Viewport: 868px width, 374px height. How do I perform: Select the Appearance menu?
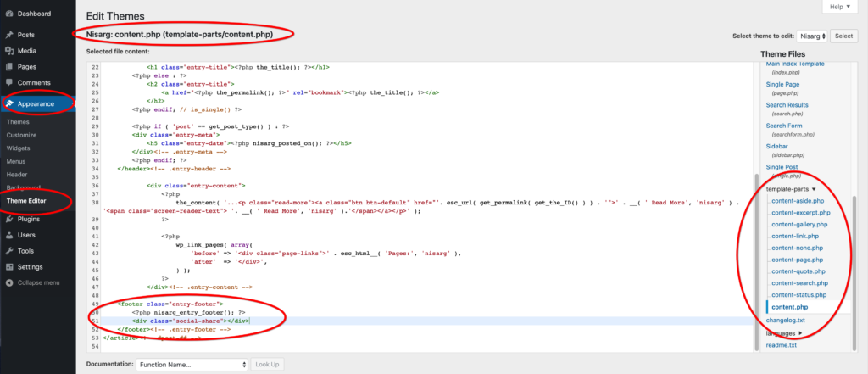click(37, 103)
